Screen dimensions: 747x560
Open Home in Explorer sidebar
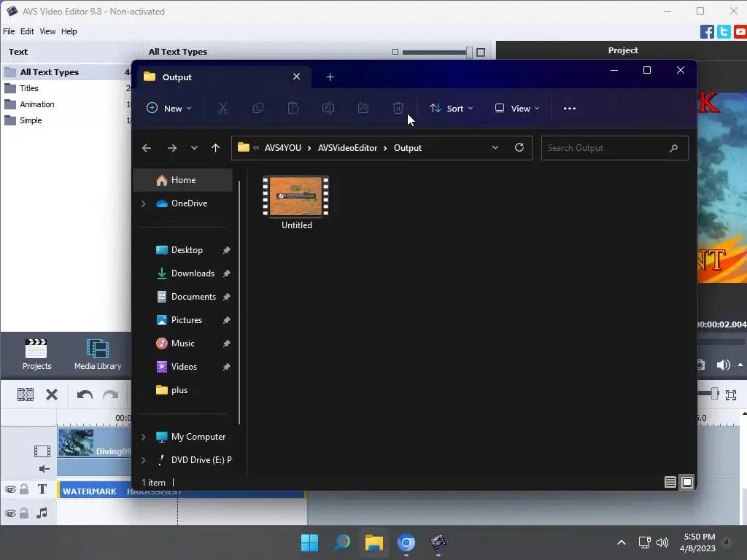183,180
